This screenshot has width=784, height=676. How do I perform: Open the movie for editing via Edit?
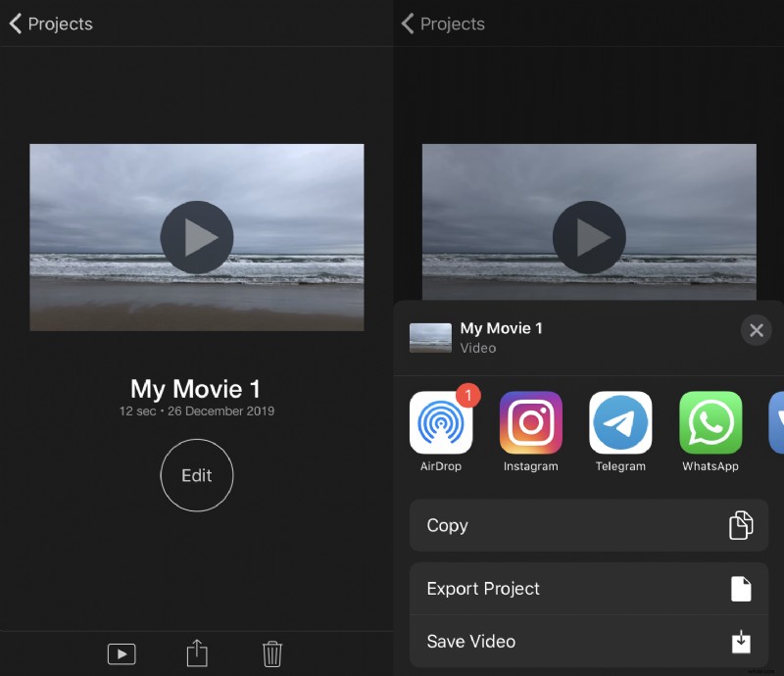pyautogui.click(x=196, y=475)
